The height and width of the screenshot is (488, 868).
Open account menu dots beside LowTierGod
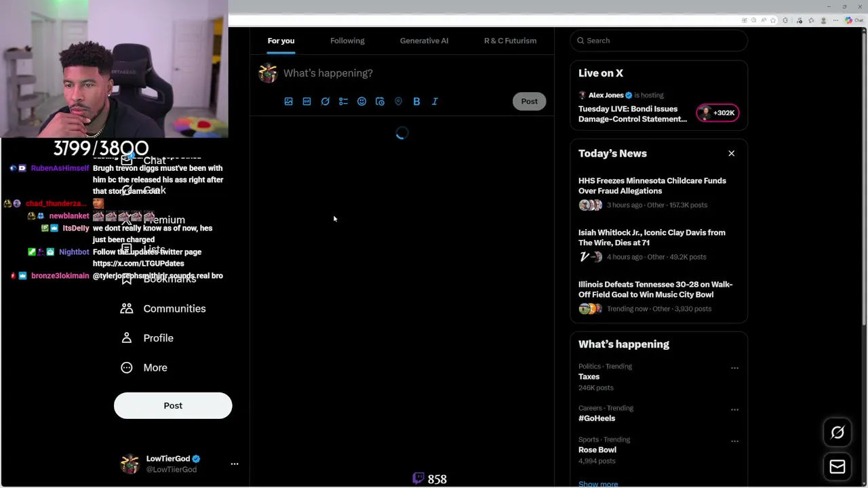[x=235, y=464]
